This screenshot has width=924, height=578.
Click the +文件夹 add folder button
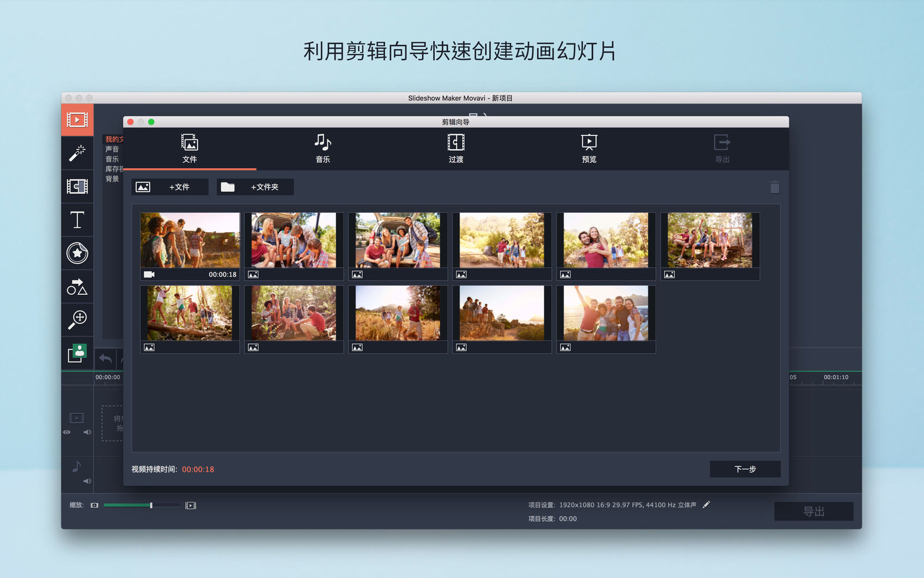click(255, 187)
